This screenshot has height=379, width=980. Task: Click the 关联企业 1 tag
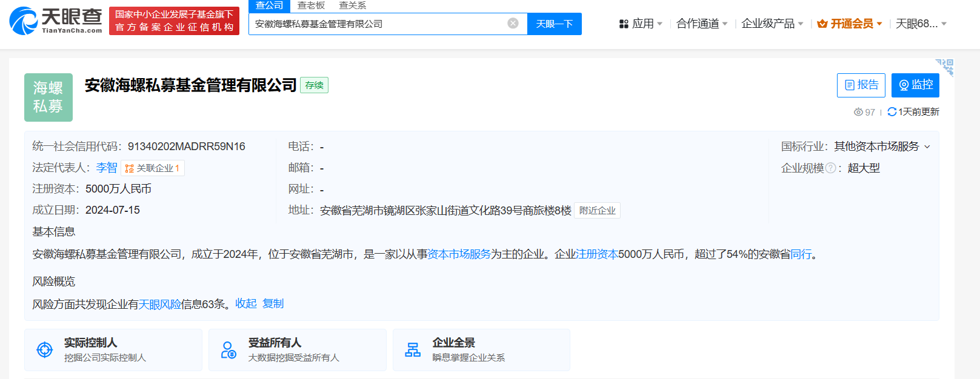tap(153, 168)
